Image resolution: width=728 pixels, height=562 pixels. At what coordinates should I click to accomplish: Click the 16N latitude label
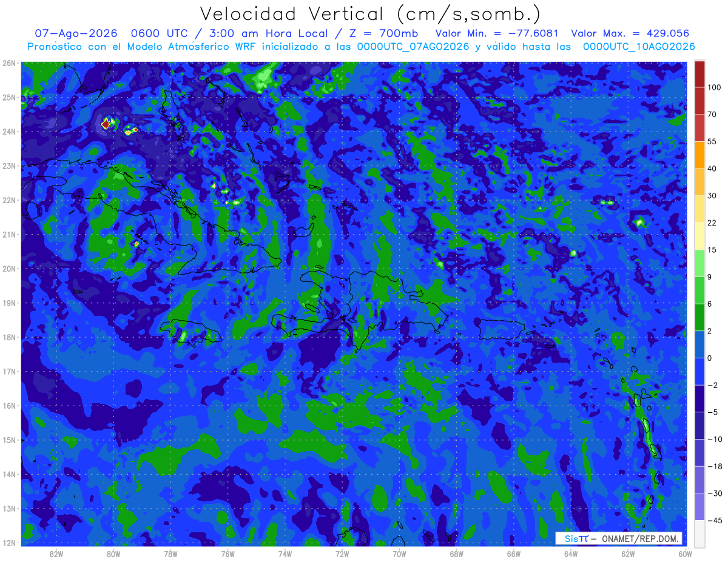(9, 406)
